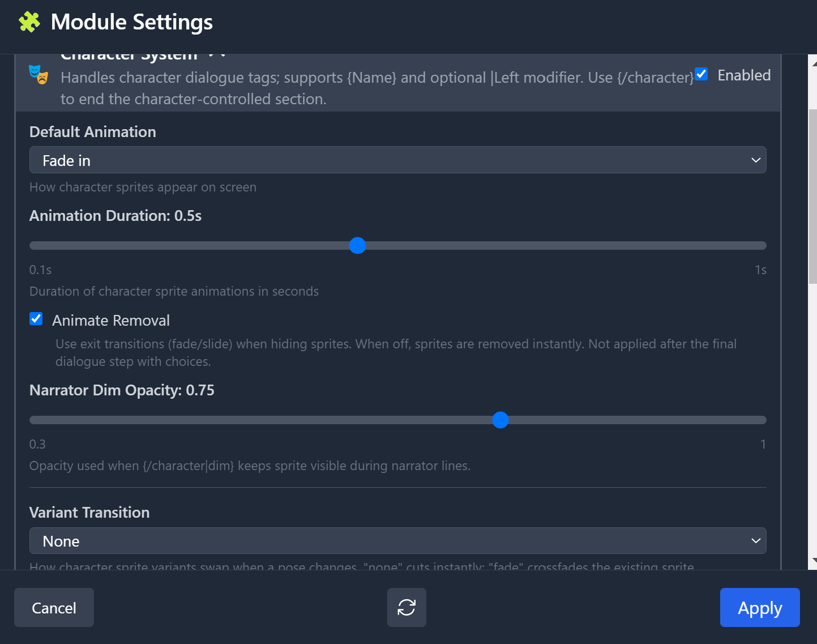This screenshot has height=644, width=817.
Task: Uncheck the Enabled checkbox for Character System
Action: tap(701, 74)
